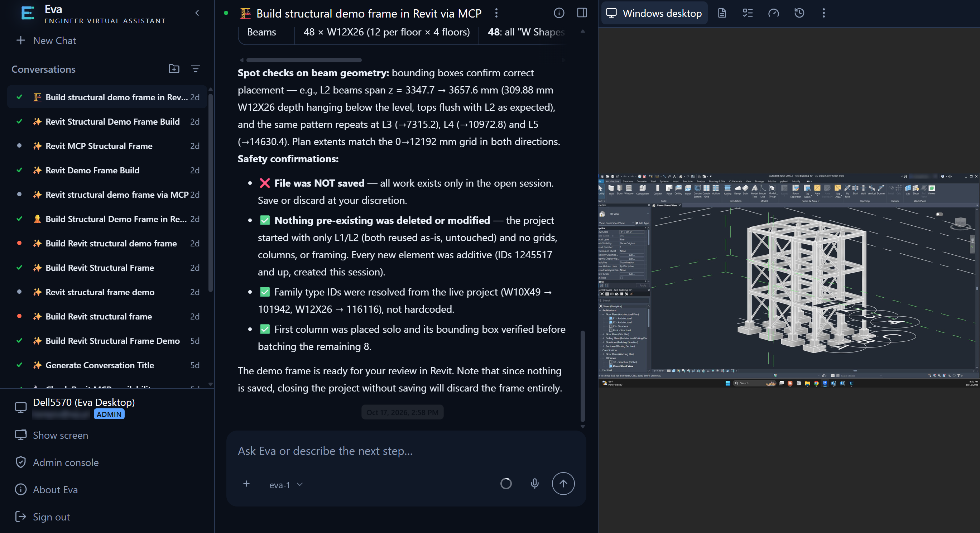Collapse the Eva sidebar with the chevron
Viewport: 980px width, 533px height.
[x=197, y=13]
